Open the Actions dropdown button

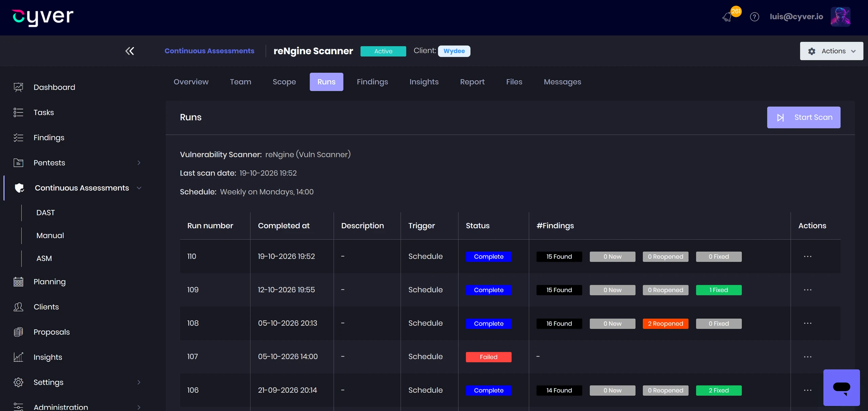[831, 51]
